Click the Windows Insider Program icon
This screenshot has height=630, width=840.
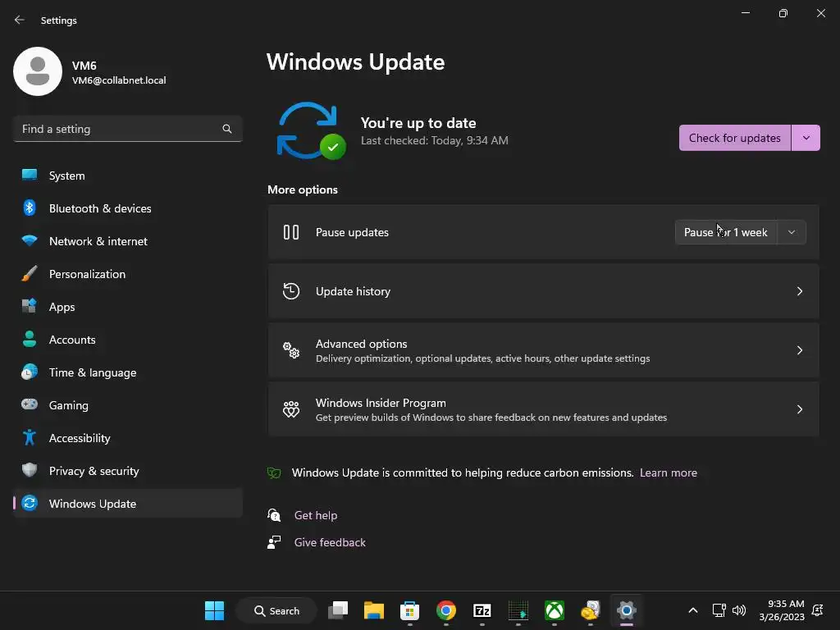pos(291,409)
